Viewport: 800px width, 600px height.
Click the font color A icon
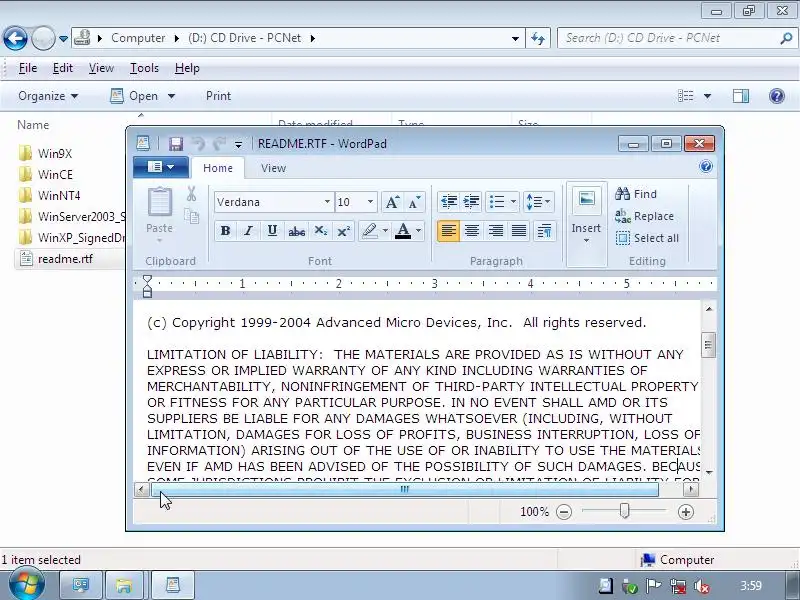tap(403, 231)
